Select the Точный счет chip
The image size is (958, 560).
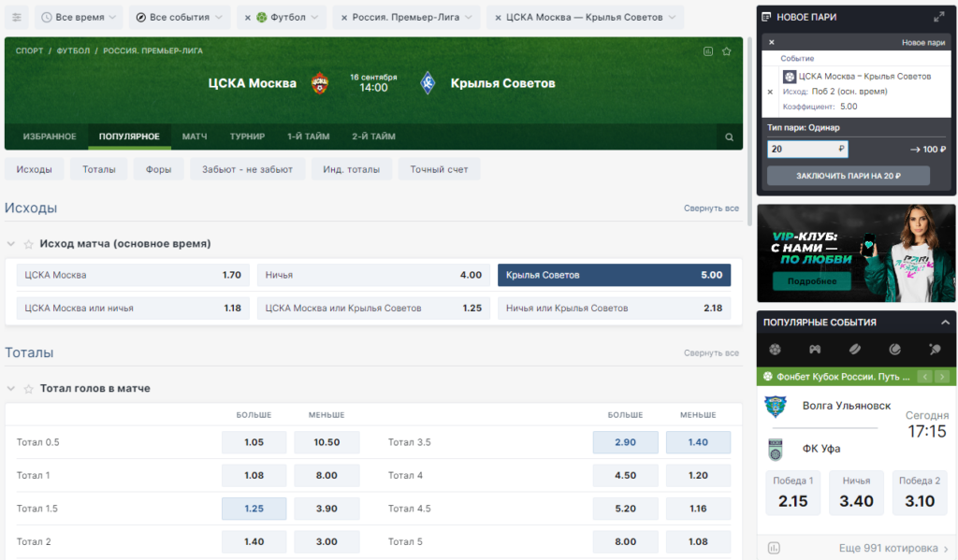pyautogui.click(x=440, y=169)
